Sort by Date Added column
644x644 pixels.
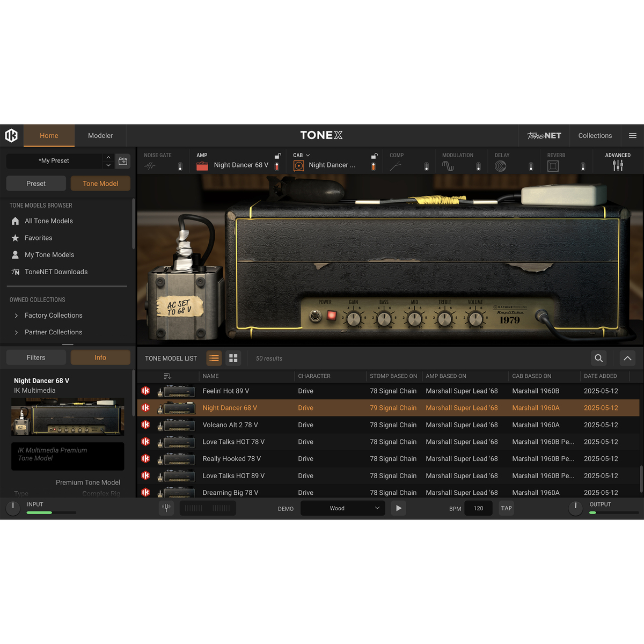pyautogui.click(x=601, y=376)
